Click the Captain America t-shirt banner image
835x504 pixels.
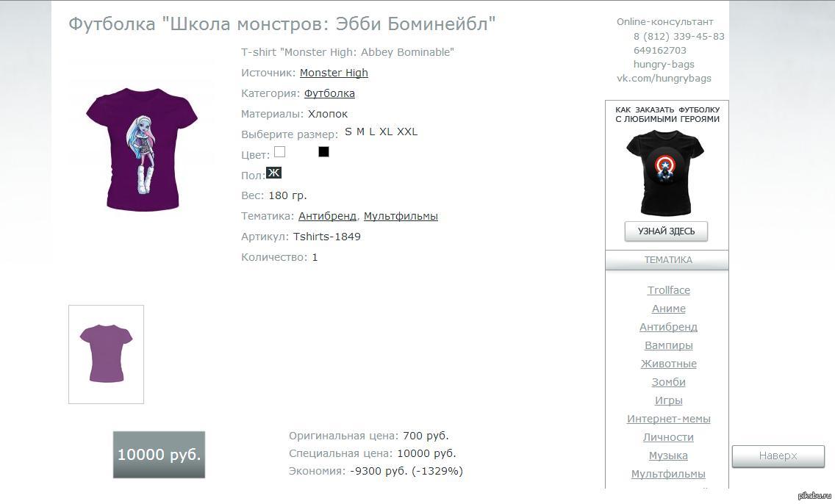tap(665, 173)
